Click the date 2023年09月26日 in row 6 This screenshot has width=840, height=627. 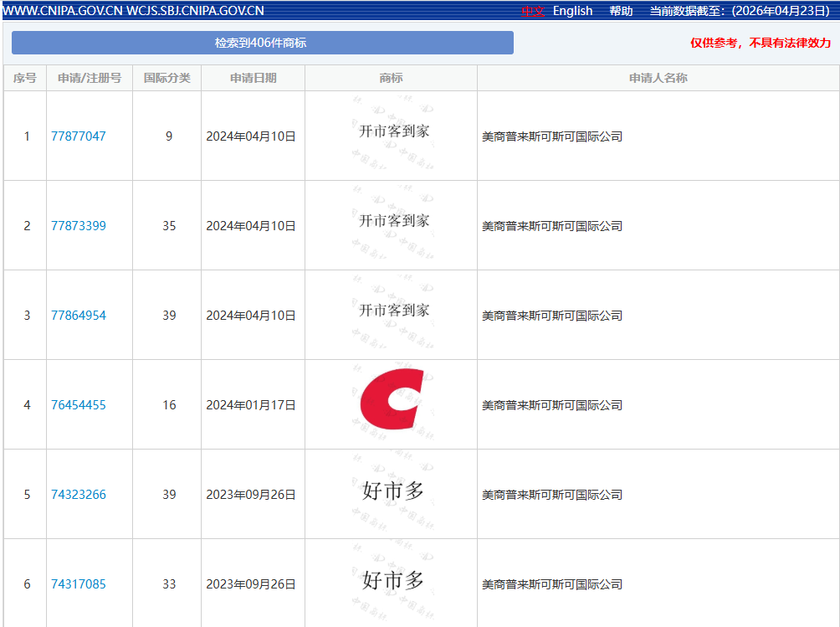coord(251,584)
